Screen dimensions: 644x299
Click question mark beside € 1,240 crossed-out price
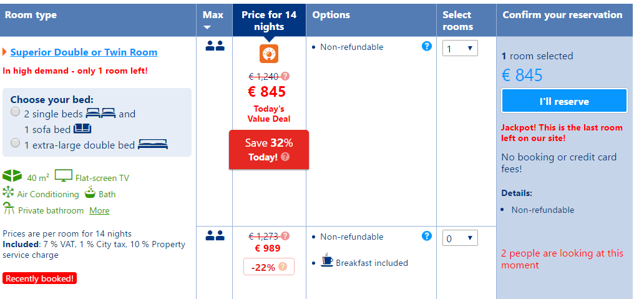tap(285, 76)
